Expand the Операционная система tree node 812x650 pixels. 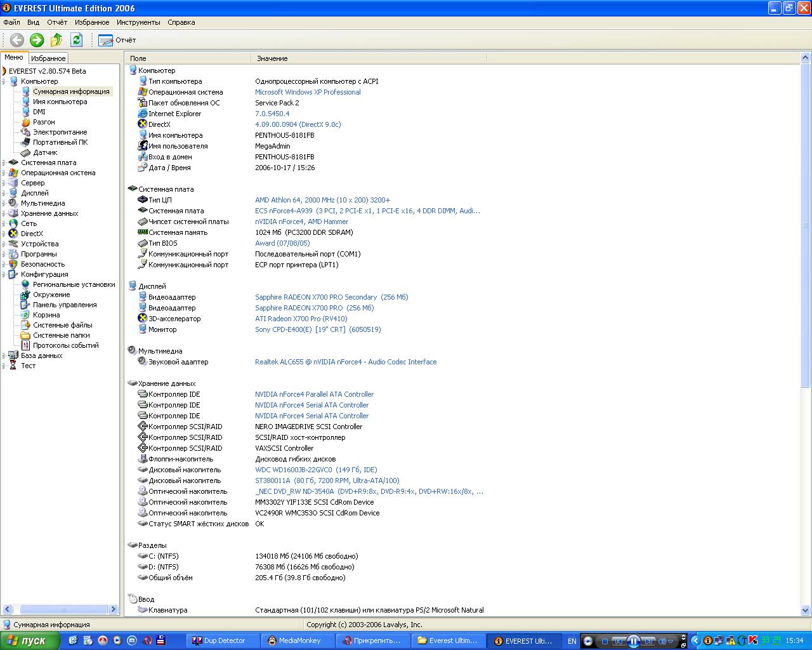click(4, 173)
